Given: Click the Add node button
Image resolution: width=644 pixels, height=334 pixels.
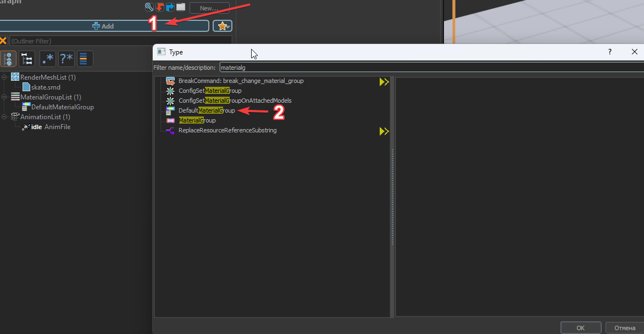Looking at the screenshot, I should click(x=103, y=26).
